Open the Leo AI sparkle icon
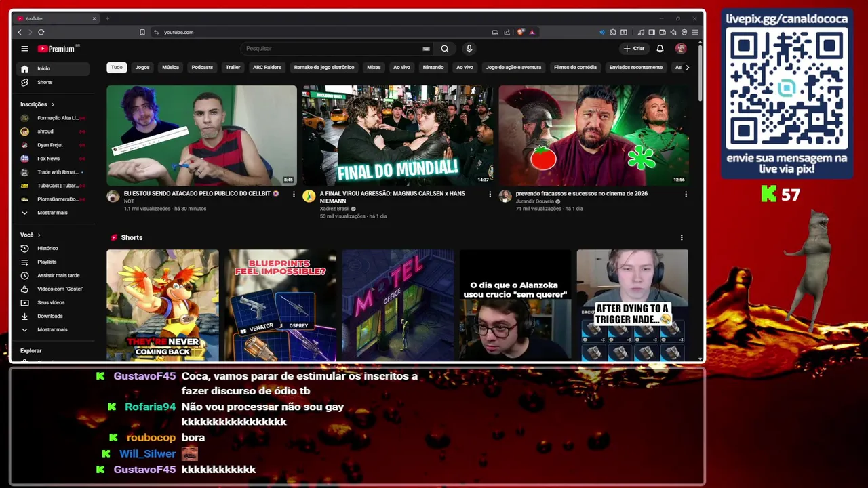The image size is (868, 488). click(673, 32)
